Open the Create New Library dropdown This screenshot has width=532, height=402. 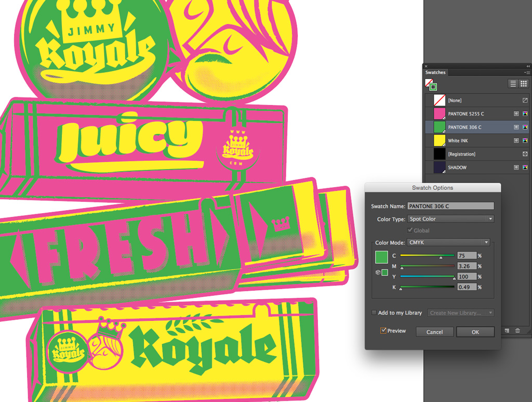(460, 313)
